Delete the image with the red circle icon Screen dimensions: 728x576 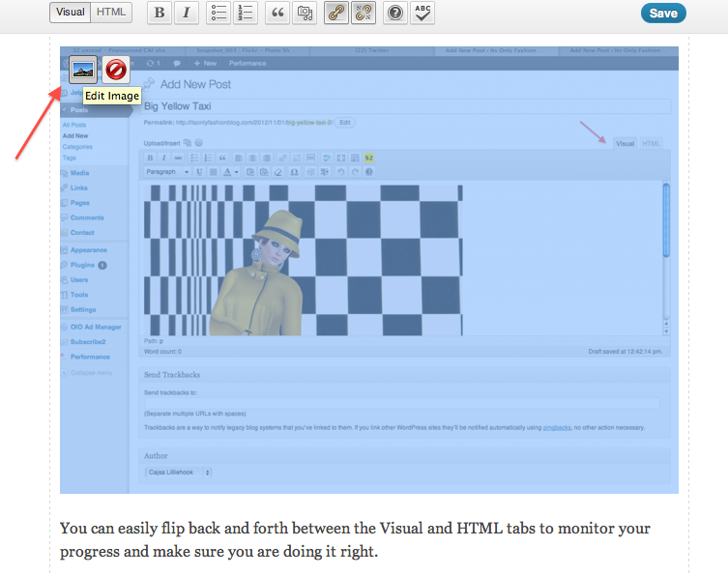click(x=116, y=70)
